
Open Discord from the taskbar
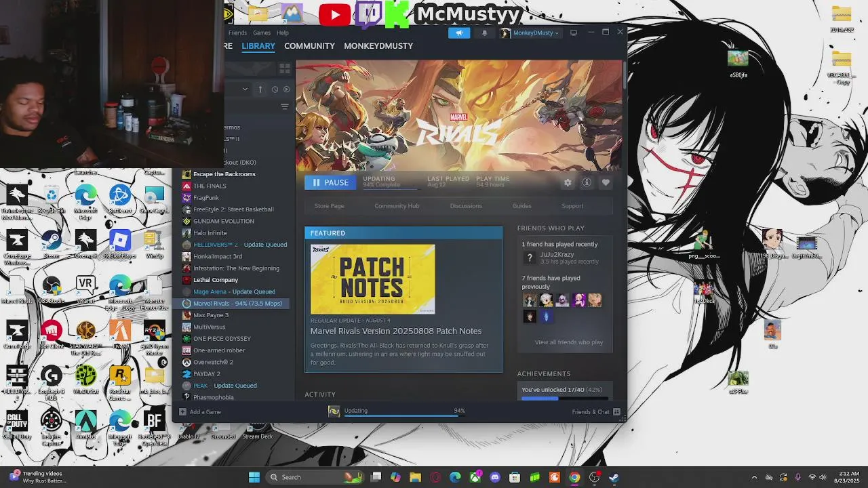pyautogui.click(x=495, y=477)
